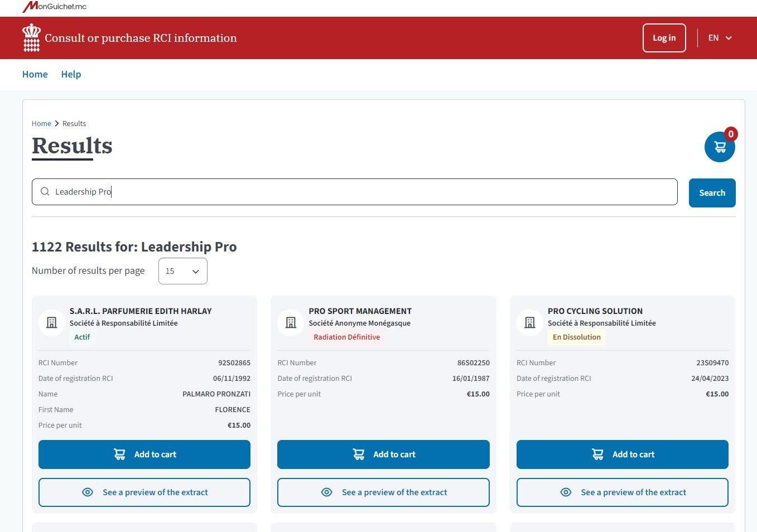Click the S.A.R.L. PARFUMERIE EDITH HARLAY title
Viewport: 757px width, 532px height.
[x=141, y=311]
